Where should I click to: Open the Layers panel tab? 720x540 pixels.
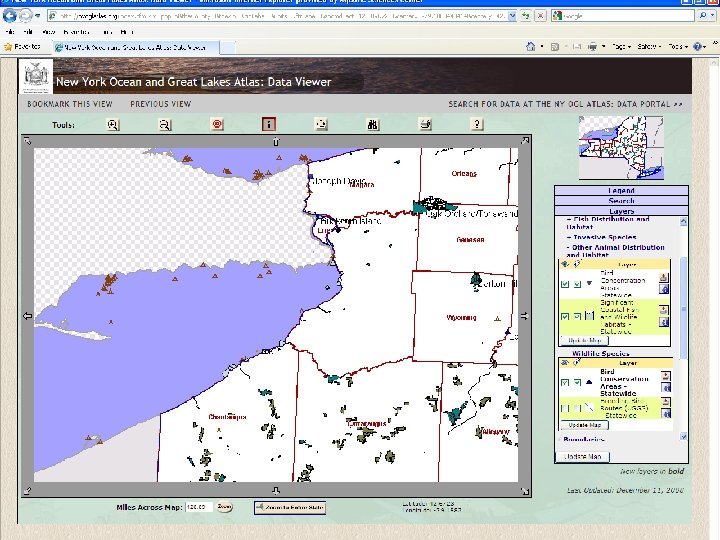621,211
